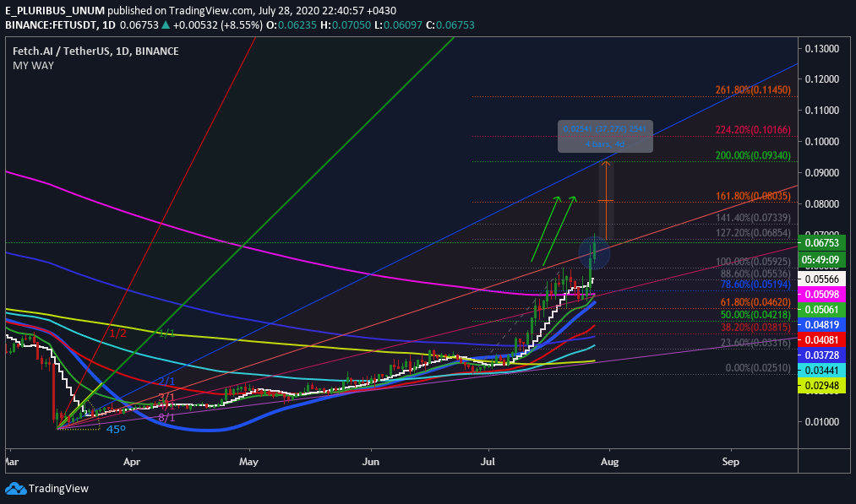The width and height of the screenshot is (856, 504).
Task: Click the MY WAY indicator label
Action: pyautogui.click(x=33, y=66)
